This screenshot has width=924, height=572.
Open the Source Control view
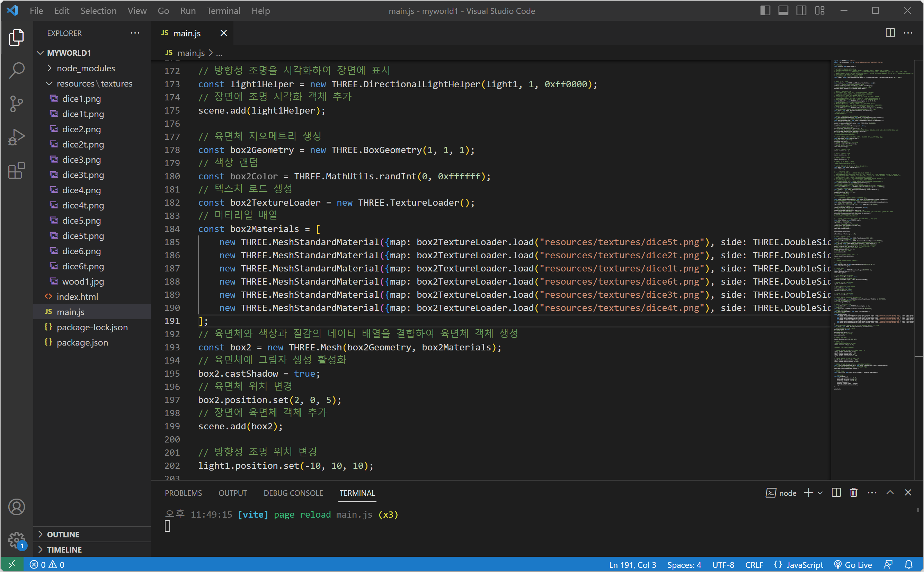[x=17, y=104]
